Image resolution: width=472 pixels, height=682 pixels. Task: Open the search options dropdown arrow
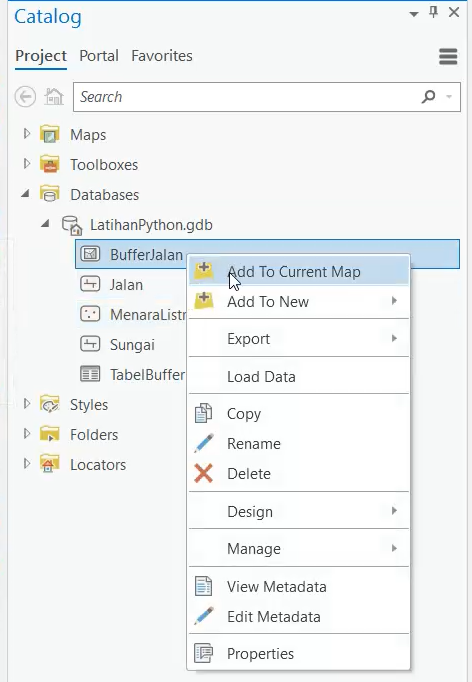coord(449,97)
